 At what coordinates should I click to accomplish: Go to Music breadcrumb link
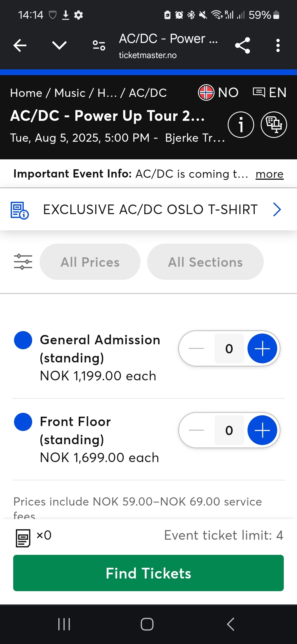coord(70,93)
